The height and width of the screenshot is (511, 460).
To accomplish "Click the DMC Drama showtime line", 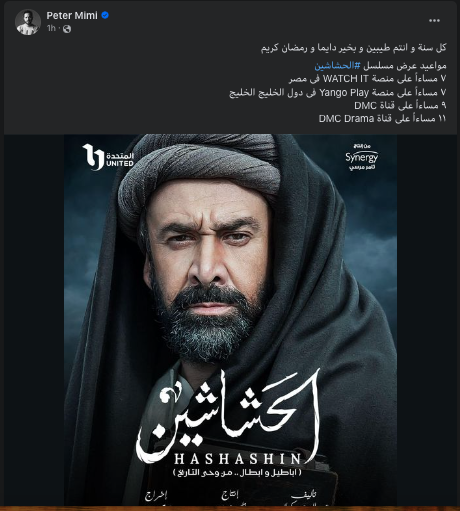I will (382, 119).
